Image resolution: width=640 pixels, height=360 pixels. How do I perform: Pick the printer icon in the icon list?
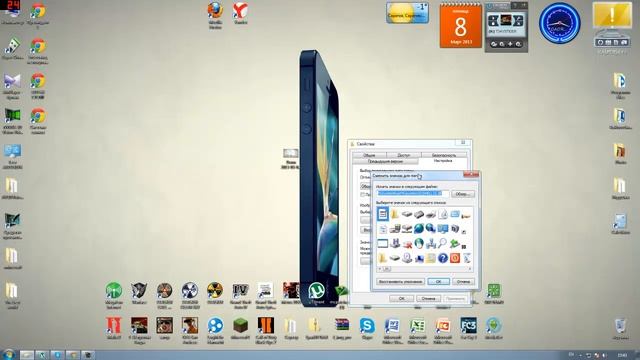coord(431,214)
